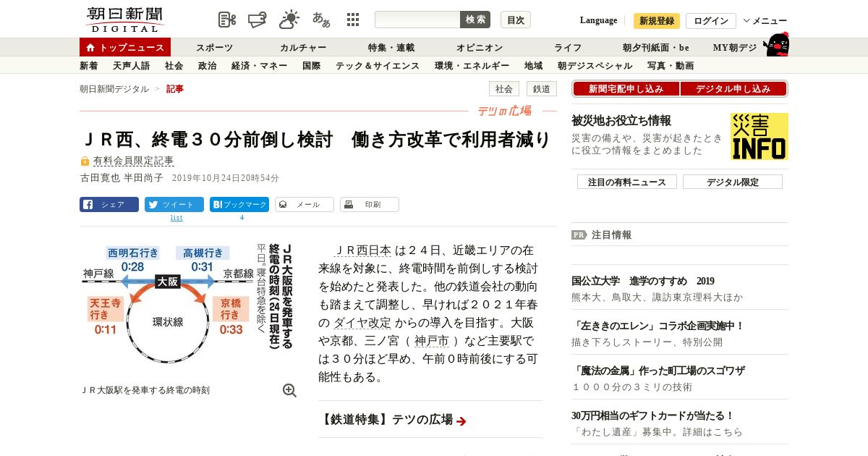The height and width of the screenshot is (456, 868).
Task: Open 「左ききのエレン」コラボ企画 link
Action: pos(658,326)
